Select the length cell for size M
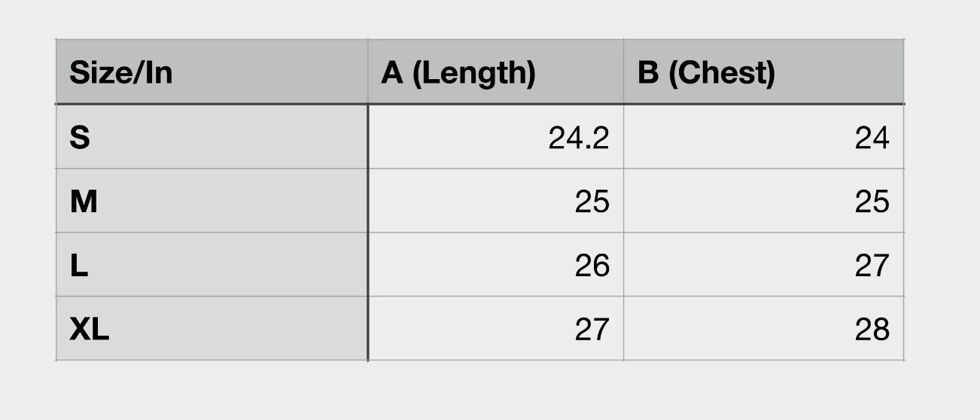Viewport: 980px width, 420px height. (x=495, y=200)
